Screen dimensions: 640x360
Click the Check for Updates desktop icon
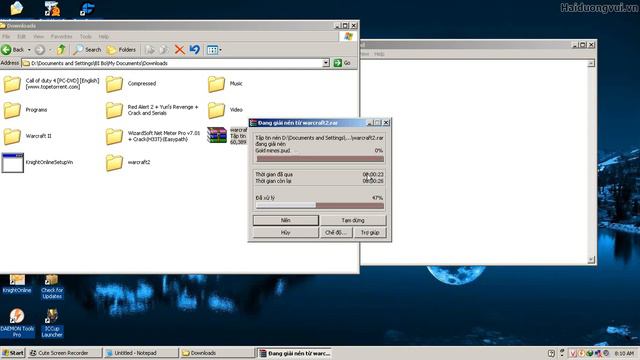52,287
